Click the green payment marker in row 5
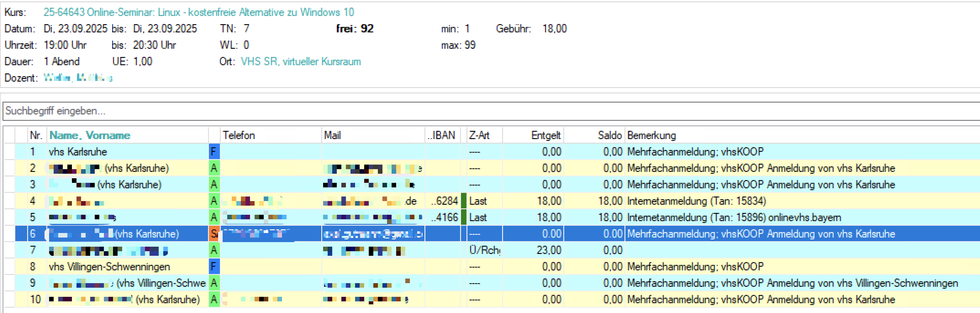The height and width of the screenshot is (313, 980). 463,217
